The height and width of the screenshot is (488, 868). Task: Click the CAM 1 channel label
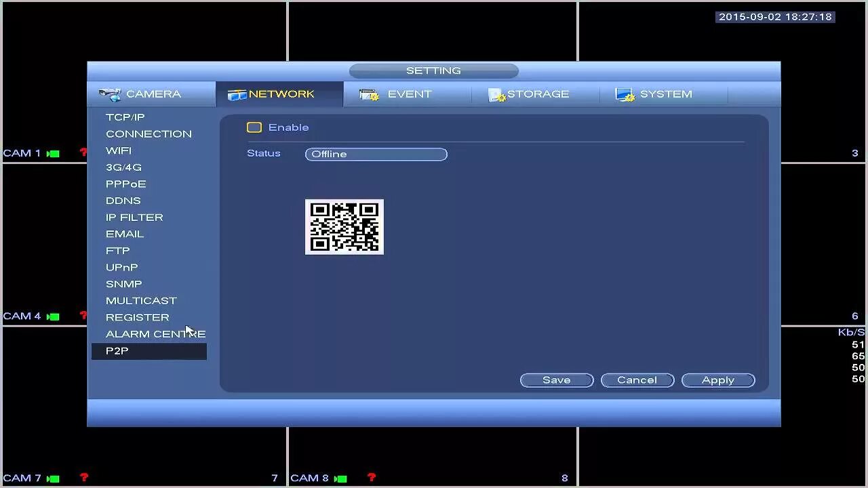pyautogui.click(x=22, y=153)
